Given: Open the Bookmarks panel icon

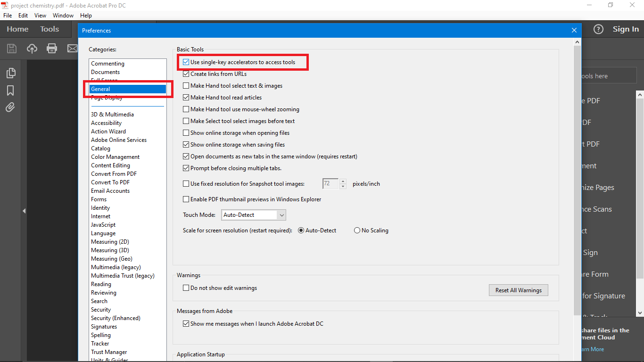Looking at the screenshot, I should pos(10,90).
